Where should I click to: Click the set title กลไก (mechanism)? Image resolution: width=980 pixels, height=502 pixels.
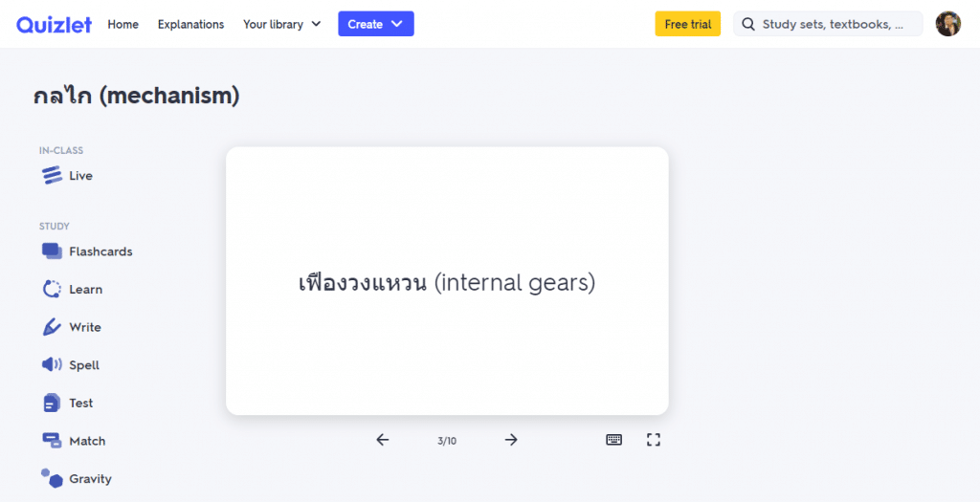(x=136, y=96)
